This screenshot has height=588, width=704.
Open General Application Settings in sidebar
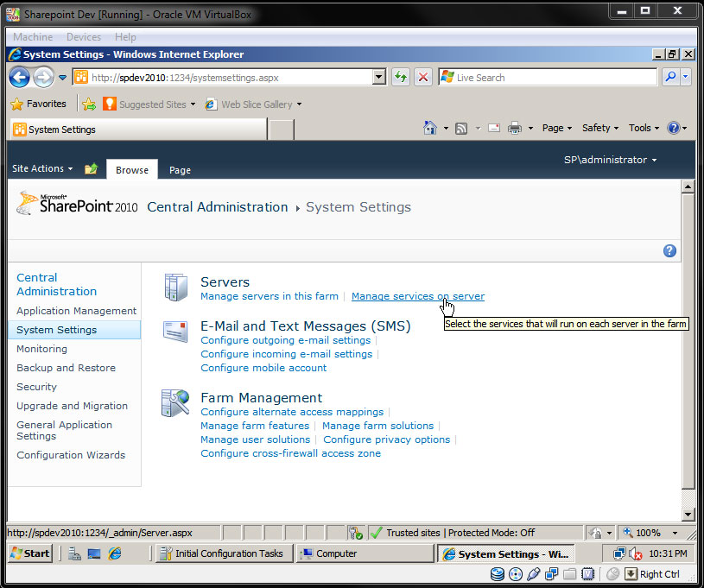(x=64, y=430)
